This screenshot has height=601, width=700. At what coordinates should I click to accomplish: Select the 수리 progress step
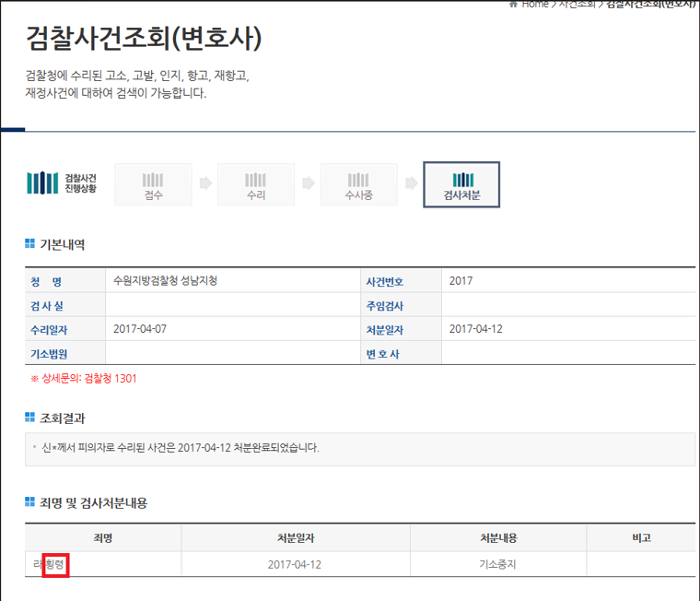(256, 184)
